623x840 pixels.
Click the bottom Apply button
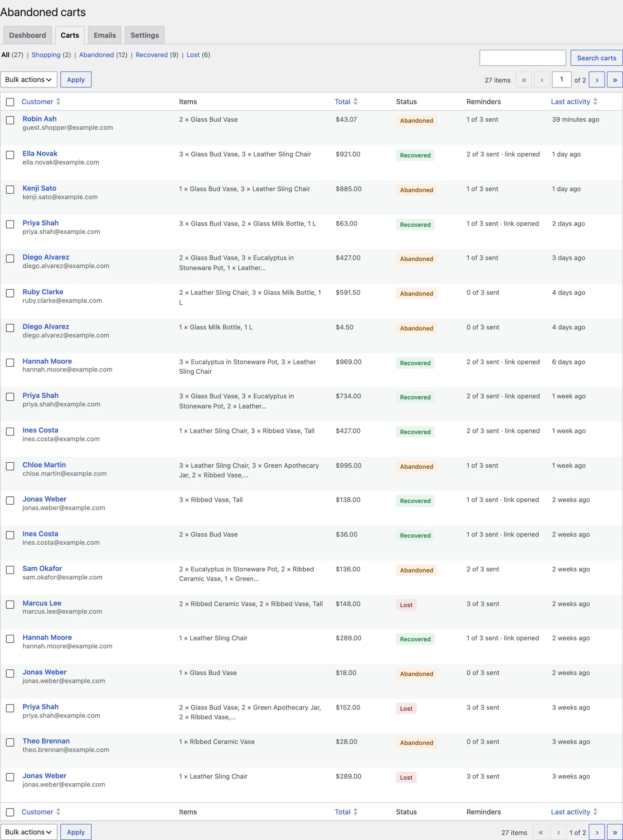point(76,832)
